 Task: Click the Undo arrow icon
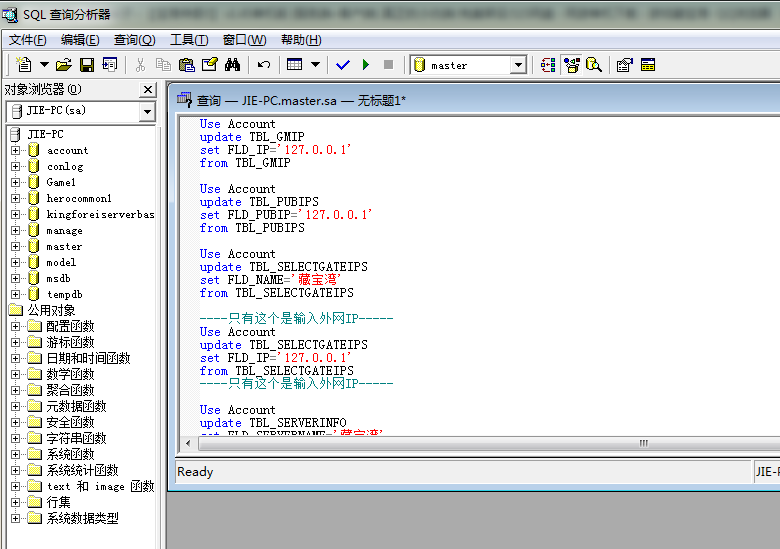[x=264, y=65]
